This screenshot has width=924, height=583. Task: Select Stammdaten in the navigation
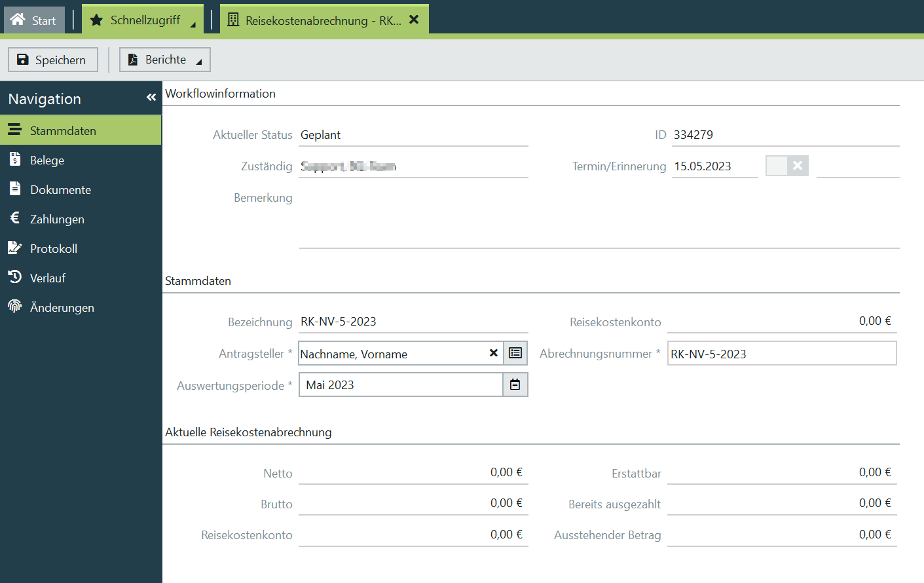coord(63,131)
